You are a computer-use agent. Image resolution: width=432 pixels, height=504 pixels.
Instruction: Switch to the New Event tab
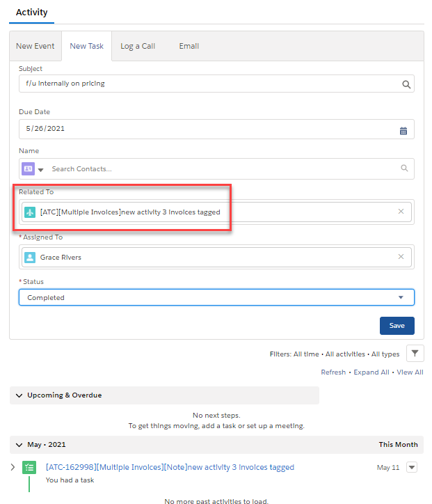point(34,46)
